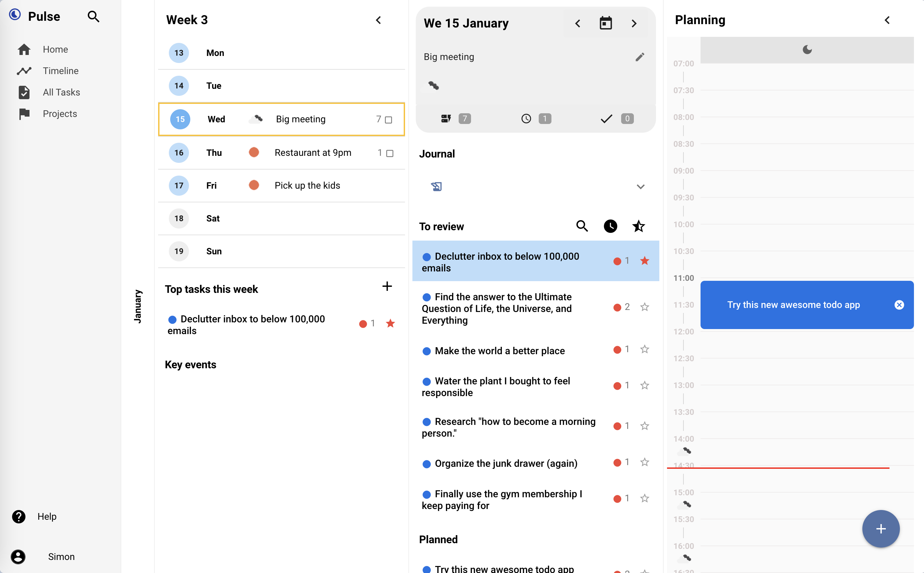Go to the next day with the right arrow

click(x=634, y=23)
